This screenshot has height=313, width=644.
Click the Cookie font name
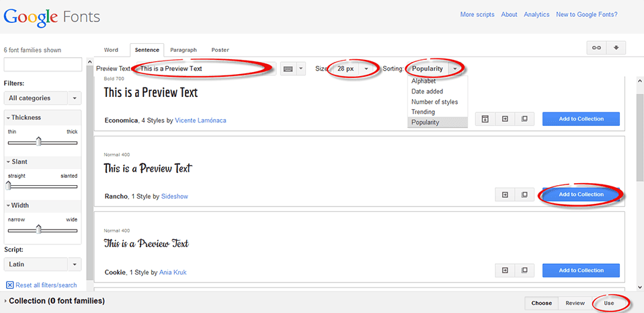115,273
